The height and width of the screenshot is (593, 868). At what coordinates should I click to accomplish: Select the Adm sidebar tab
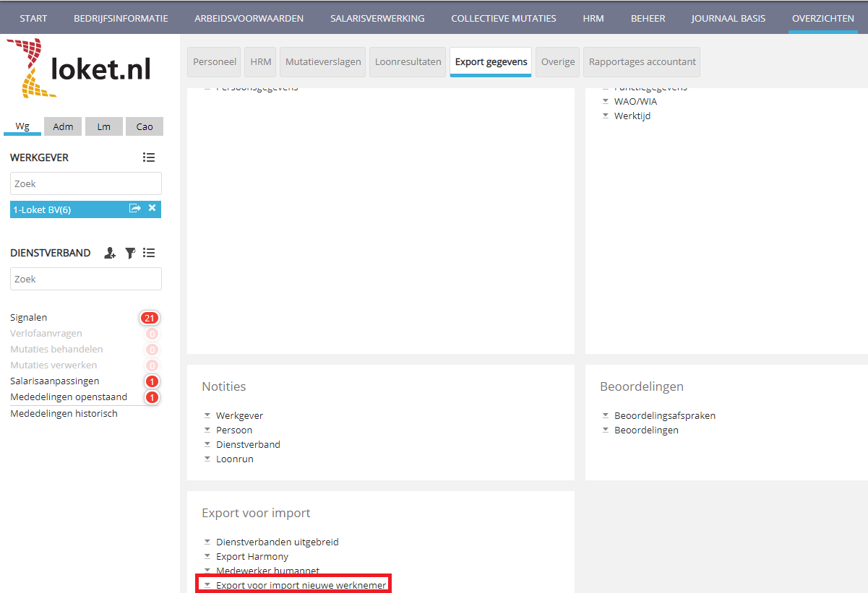coord(63,126)
